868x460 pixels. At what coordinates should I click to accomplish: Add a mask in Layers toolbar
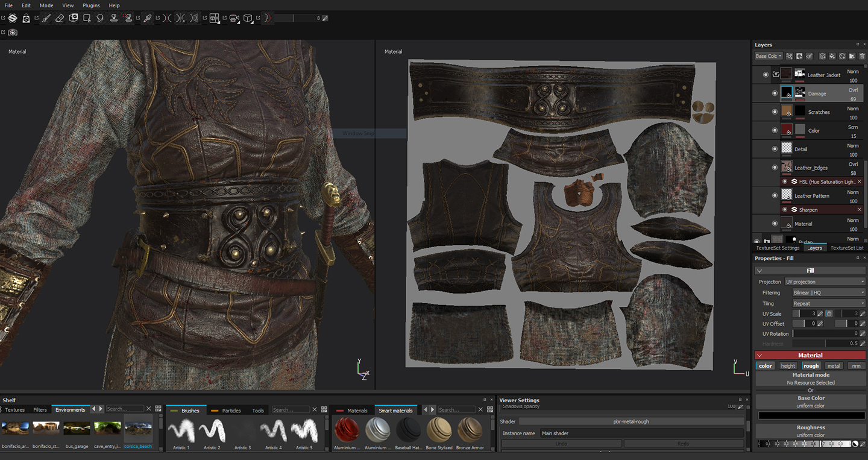point(799,56)
